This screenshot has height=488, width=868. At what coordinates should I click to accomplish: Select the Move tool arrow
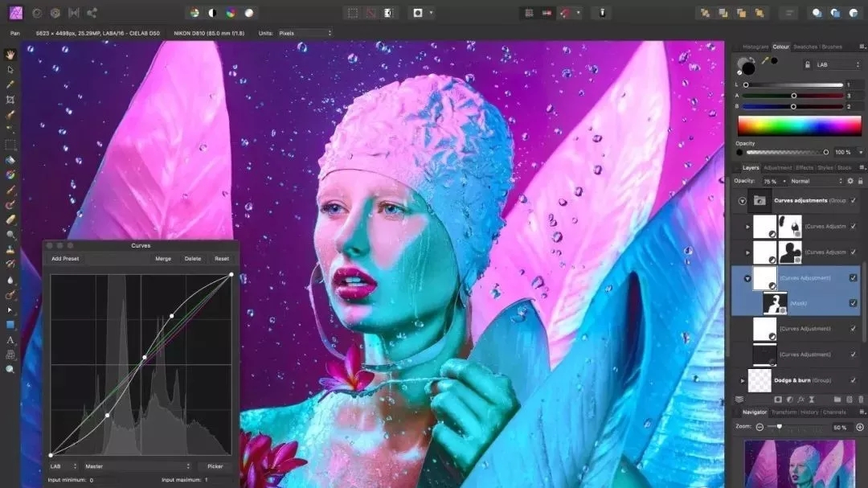tap(10, 70)
